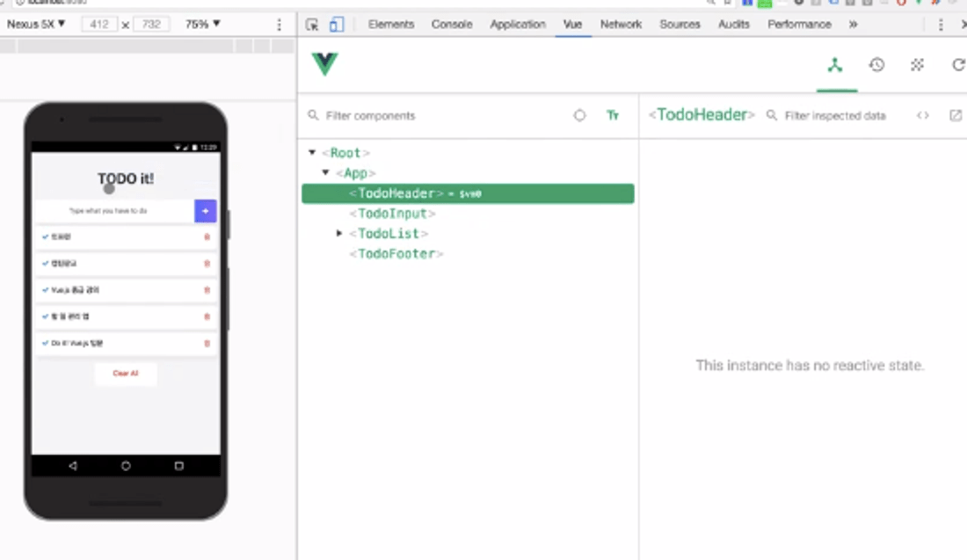Click the Tr component name format icon
The image size is (967, 560).
613,115
